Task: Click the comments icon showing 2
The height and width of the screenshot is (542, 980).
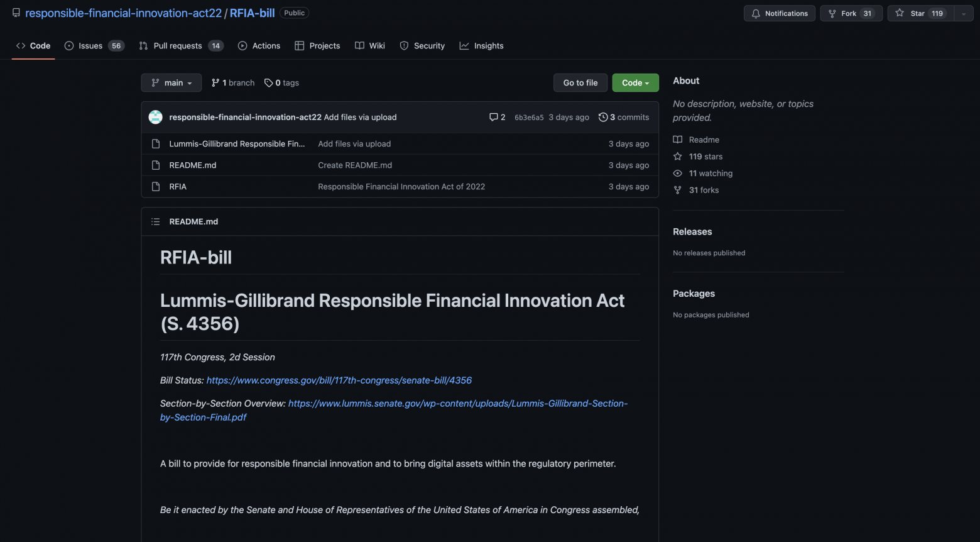Action: [x=494, y=117]
